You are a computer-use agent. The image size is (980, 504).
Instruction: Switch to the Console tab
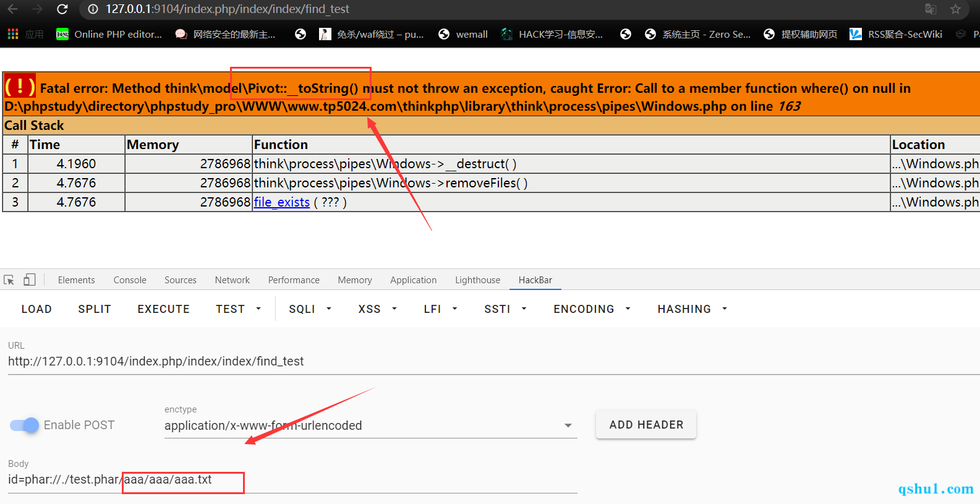click(x=130, y=280)
